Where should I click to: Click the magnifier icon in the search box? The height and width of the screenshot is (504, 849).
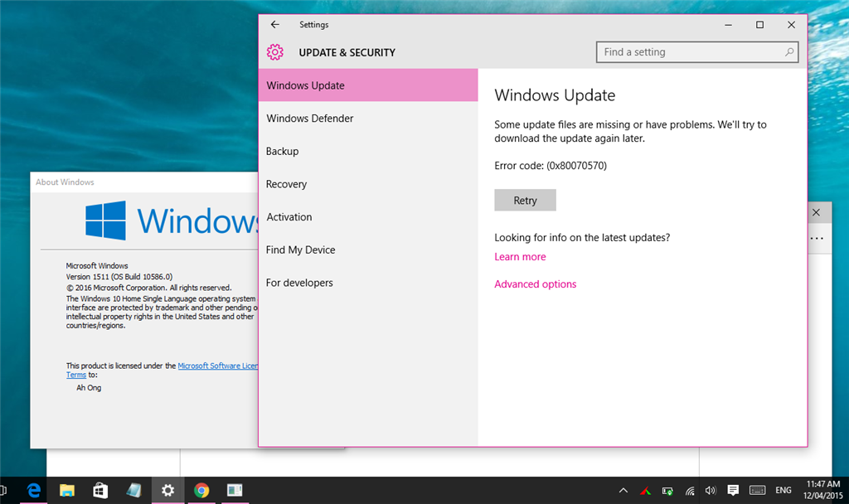[x=789, y=52]
